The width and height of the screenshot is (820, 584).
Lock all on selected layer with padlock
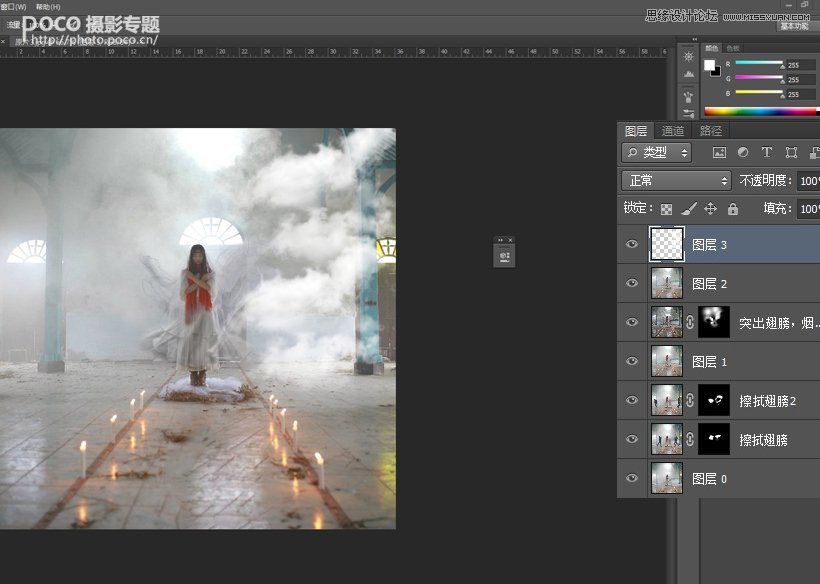pyautogui.click(x=733, y=207)
